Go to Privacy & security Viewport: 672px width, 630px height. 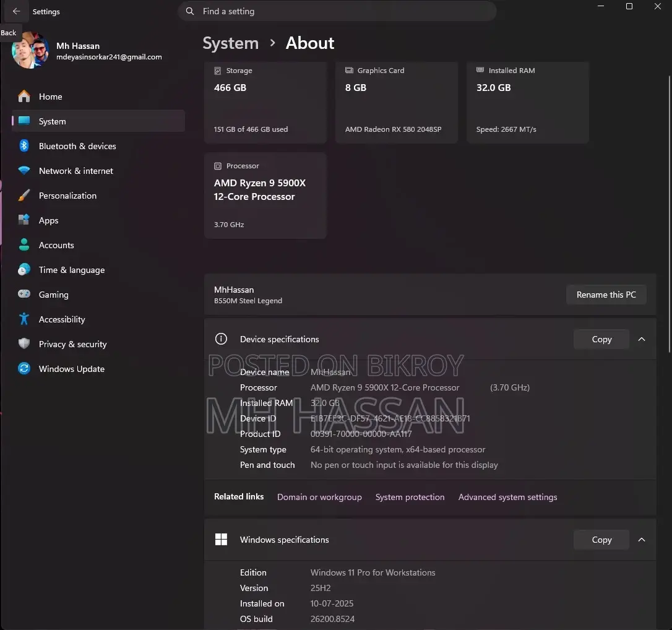(98, 344)
